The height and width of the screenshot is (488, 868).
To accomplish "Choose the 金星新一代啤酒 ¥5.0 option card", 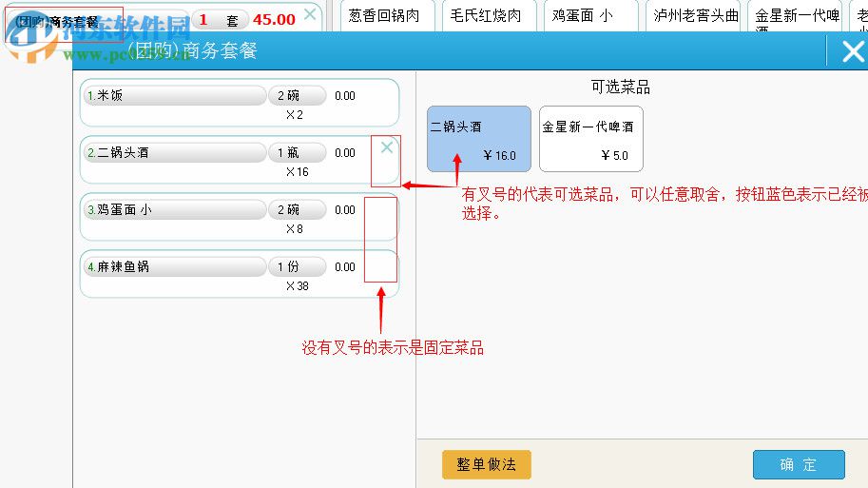I will click(x=591, y=139).
